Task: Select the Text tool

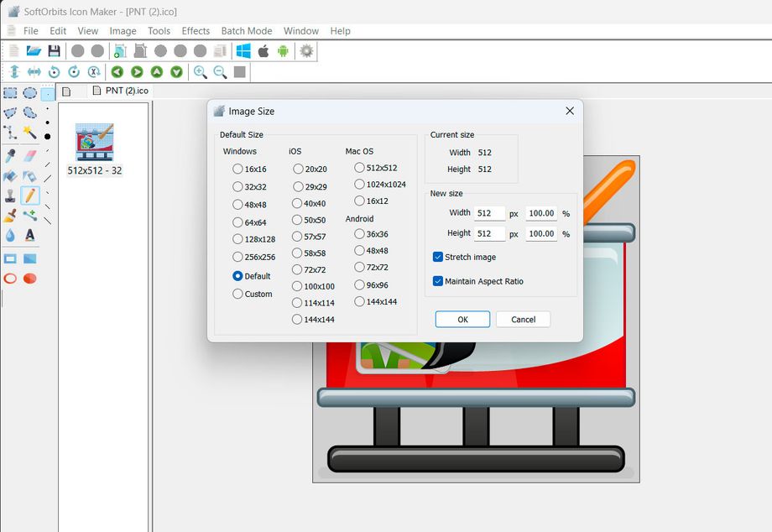Action: [x=31, y=235]
